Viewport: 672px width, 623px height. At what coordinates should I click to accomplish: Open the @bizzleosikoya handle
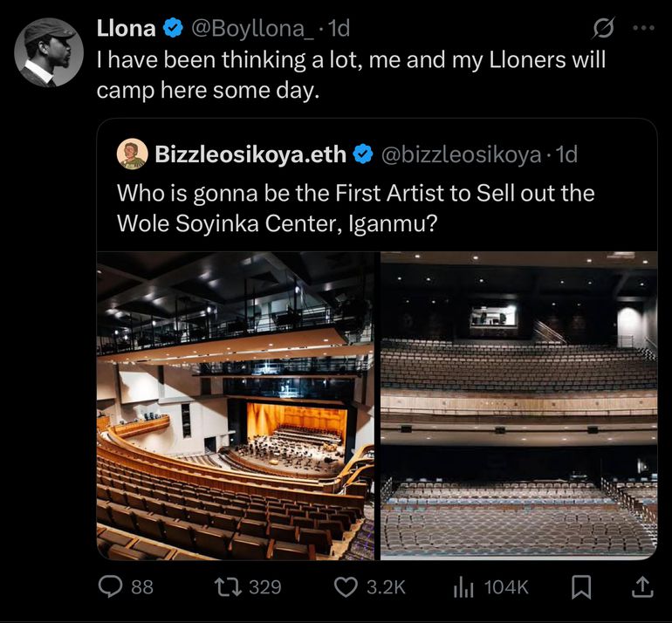[x=461, y=155]
